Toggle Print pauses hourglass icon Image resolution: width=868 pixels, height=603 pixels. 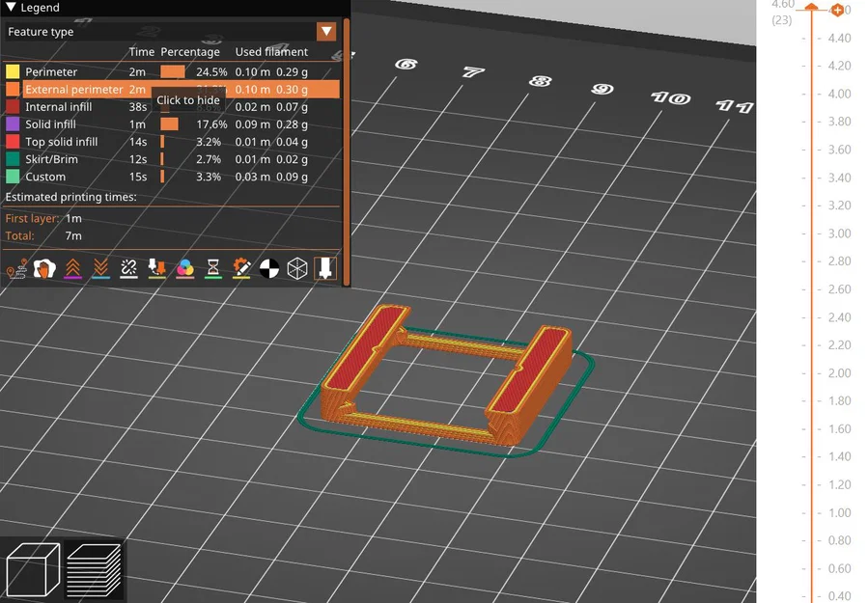(x=213, y=269)
